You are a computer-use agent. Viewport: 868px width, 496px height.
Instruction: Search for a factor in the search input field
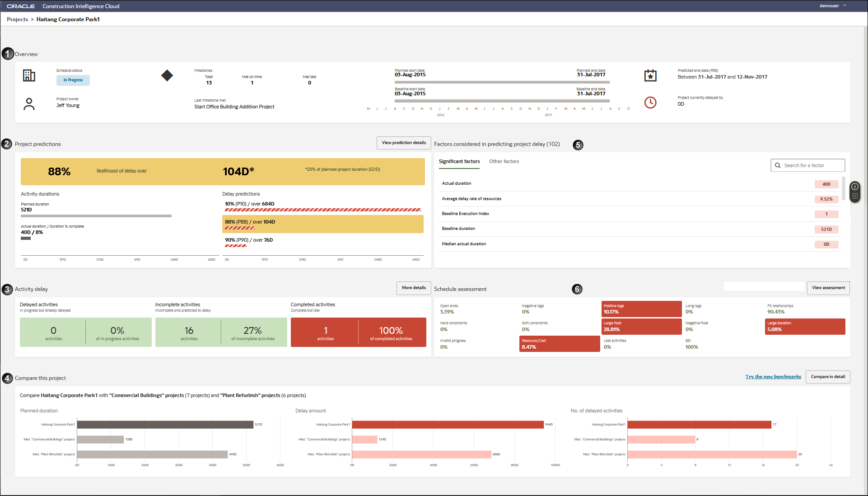tap(809, 165)
